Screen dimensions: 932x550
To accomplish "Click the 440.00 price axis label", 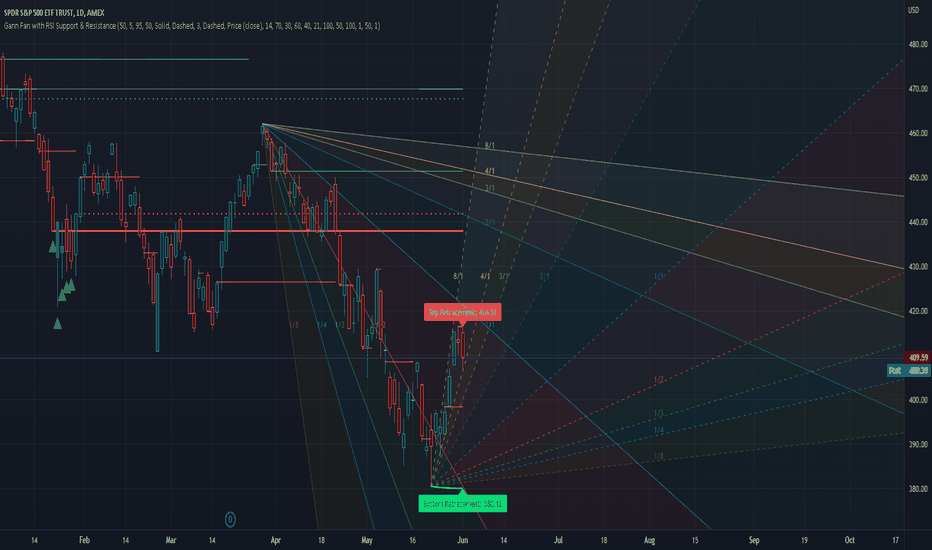I will pyautogui.click(x=918, y=222).
